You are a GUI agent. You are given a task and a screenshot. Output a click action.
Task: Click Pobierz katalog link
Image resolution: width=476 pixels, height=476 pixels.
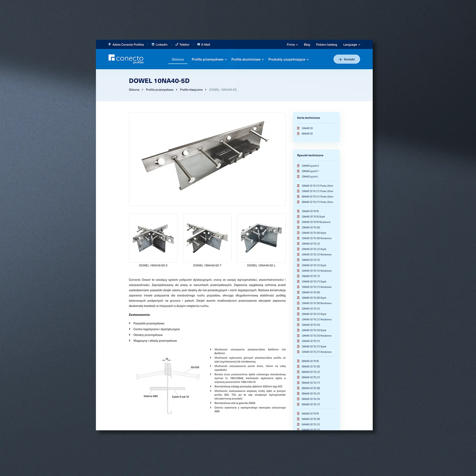[327, 45]
